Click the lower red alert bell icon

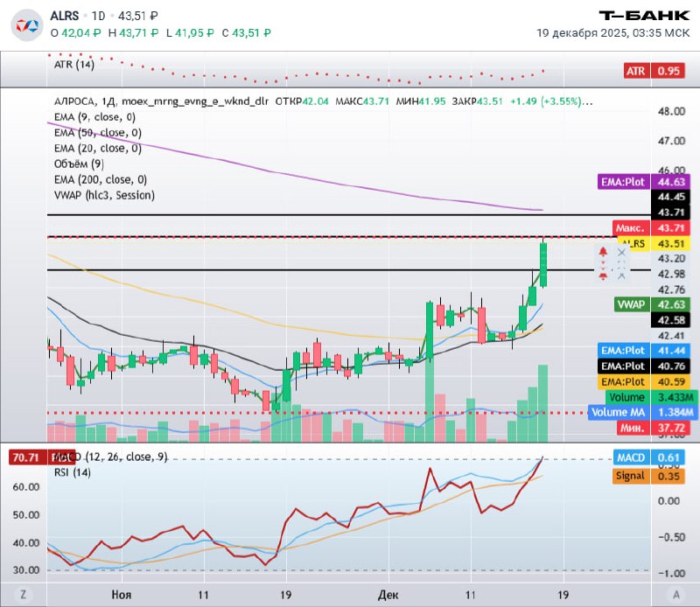[x=603, y=276]
